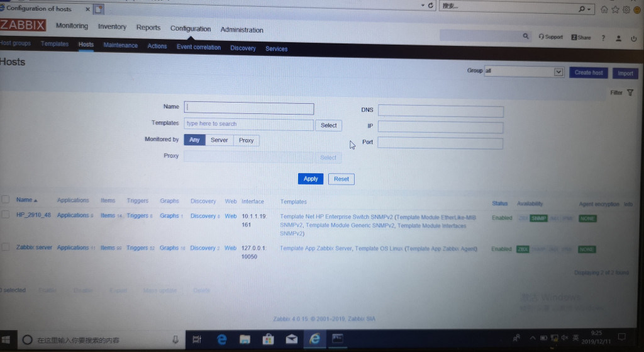Click the DNS filter field

point(441,111)
